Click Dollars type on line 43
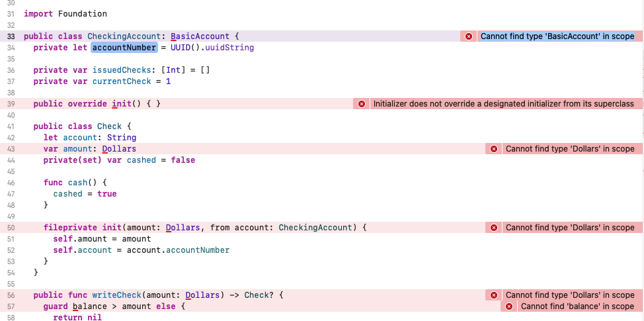 [x=119, y=149]
